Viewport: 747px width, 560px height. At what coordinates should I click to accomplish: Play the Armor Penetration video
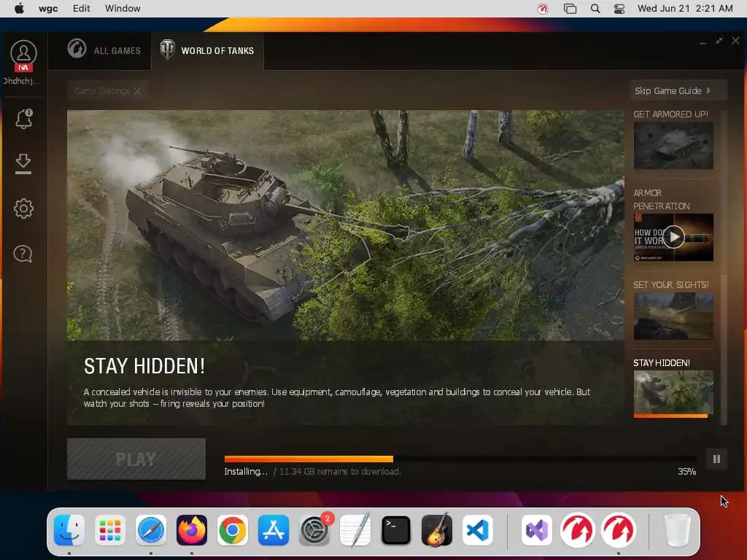click(x=674, y=237)
